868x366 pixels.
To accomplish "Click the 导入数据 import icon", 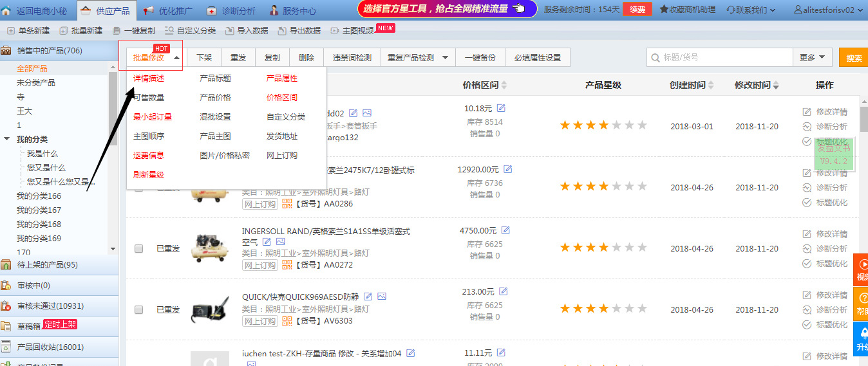I will 229,30.
